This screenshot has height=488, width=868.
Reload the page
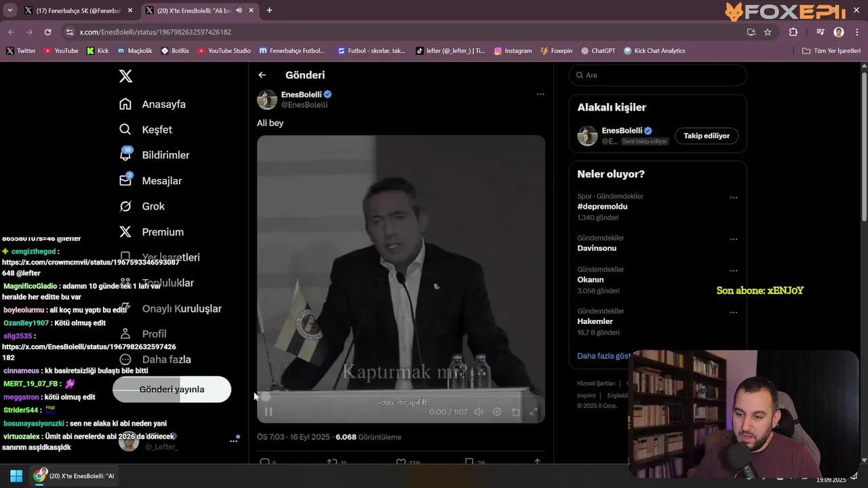47,32
